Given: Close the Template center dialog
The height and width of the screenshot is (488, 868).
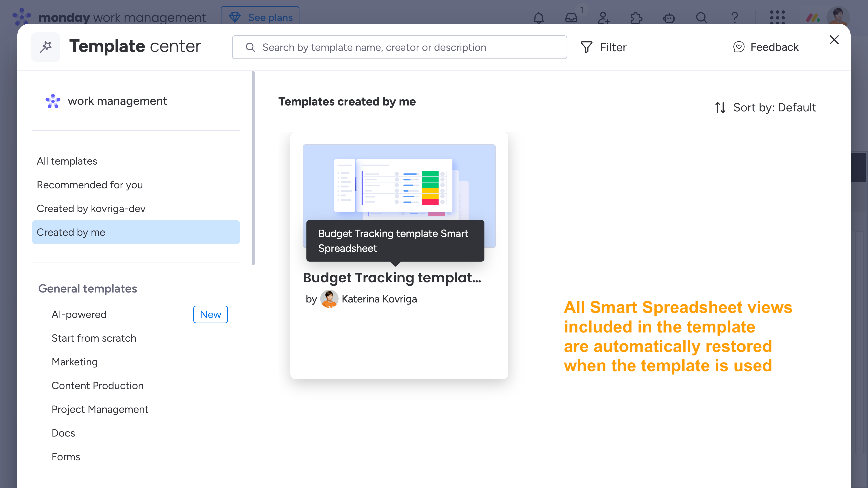Looking at the screenshot, I should click(x=834, y=40).
